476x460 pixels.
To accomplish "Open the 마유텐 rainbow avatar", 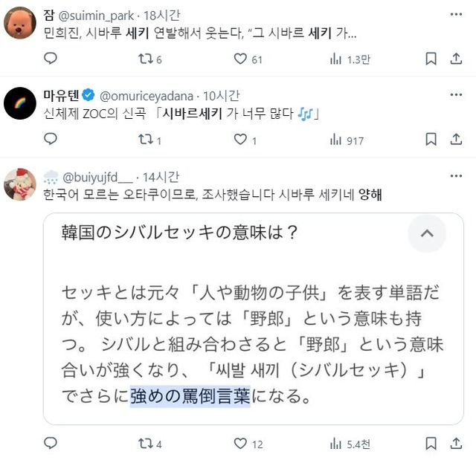I will 20,103.
